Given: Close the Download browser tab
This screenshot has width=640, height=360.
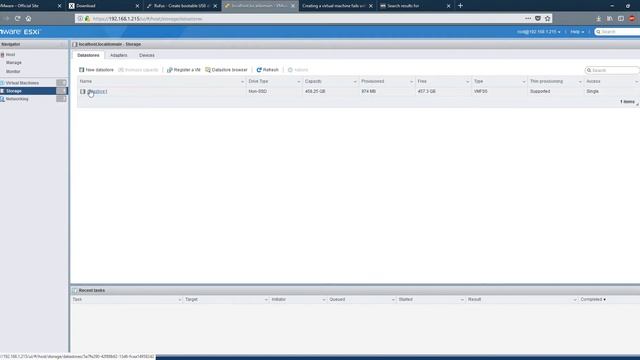Looking at the screenshot, I should coord(137,6).
